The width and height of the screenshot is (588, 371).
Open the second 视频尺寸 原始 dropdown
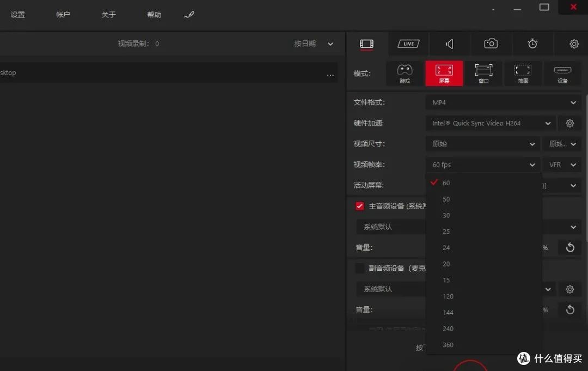[562, 144]
